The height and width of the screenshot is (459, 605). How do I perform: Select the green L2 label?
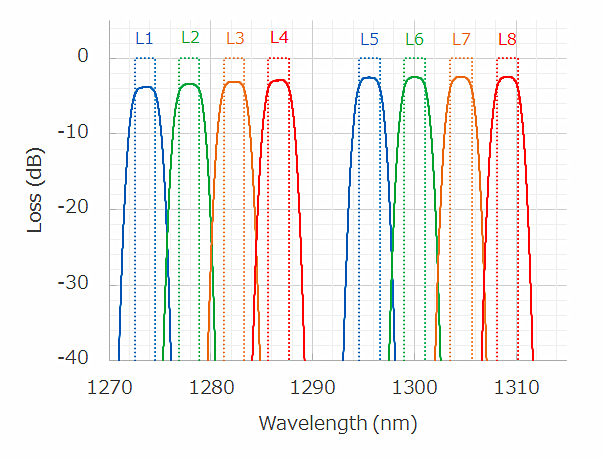pos(190,38)
